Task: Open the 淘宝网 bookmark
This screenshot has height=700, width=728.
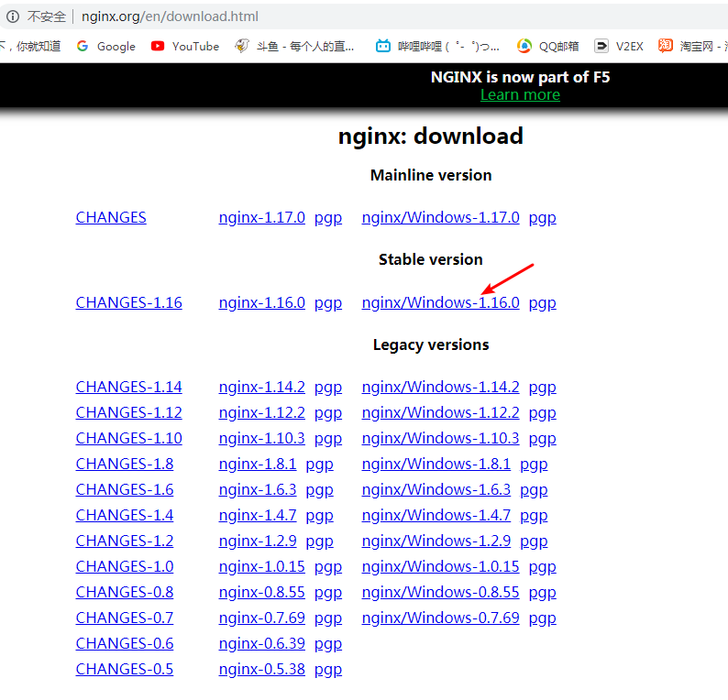Action: click(692, 47)
